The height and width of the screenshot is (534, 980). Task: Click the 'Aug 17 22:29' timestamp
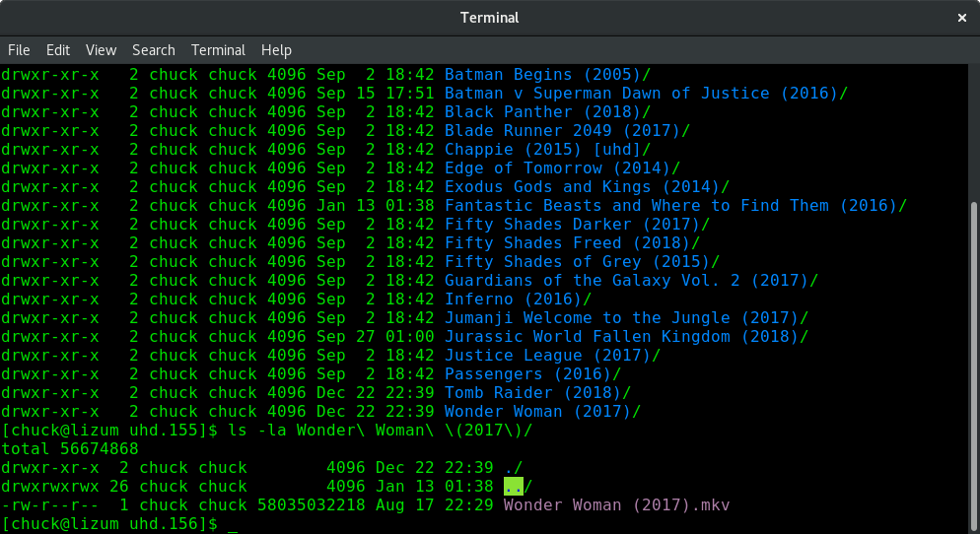(x=435, y=505)
